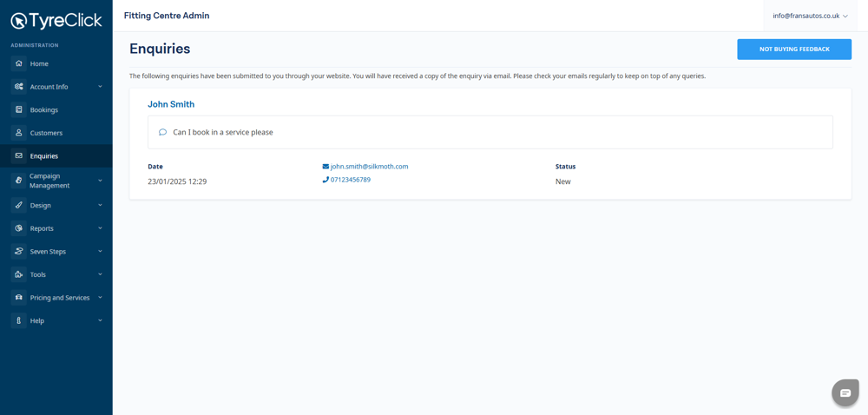Open the Customers menu item
The image size is (868, 415).
coord(47,134)
